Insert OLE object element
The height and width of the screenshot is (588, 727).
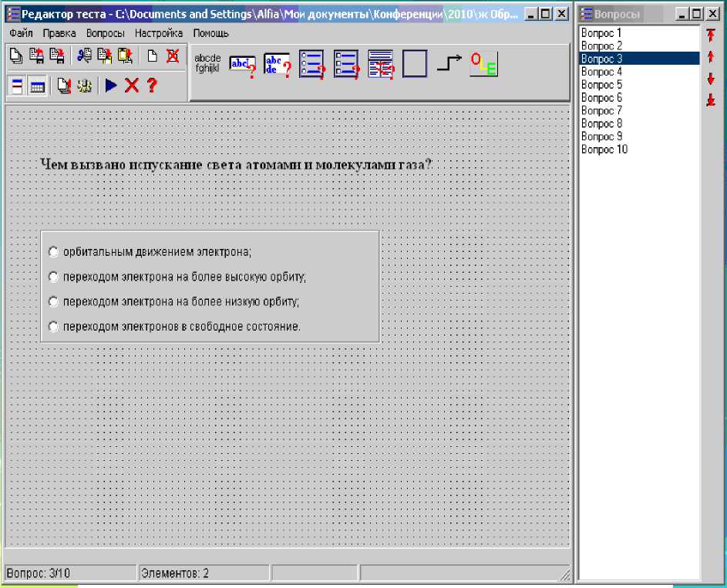point(483,64)
